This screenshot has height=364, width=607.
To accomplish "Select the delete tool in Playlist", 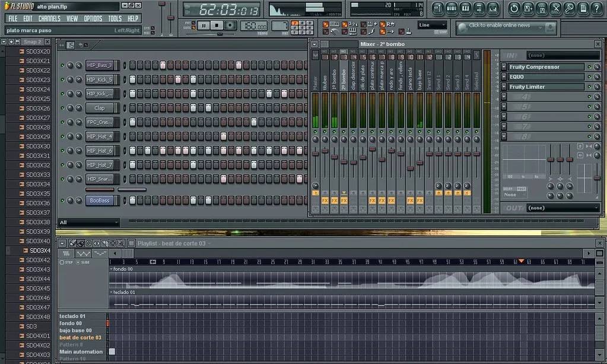I will (88, 243).
